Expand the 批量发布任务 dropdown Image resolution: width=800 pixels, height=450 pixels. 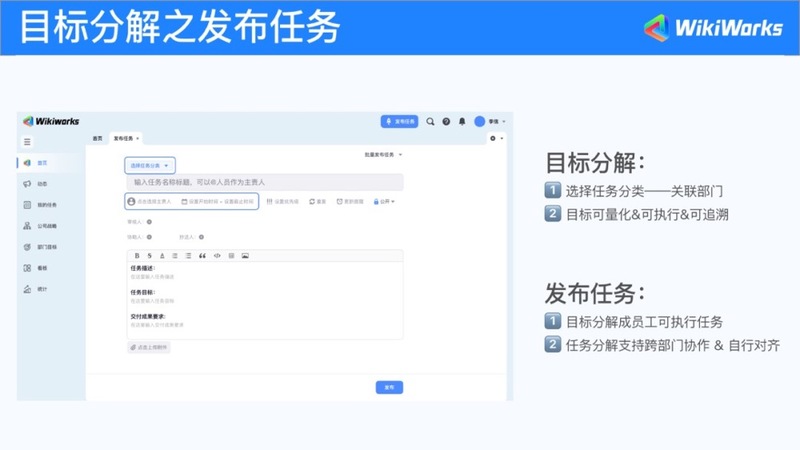(x=385, y=155)
